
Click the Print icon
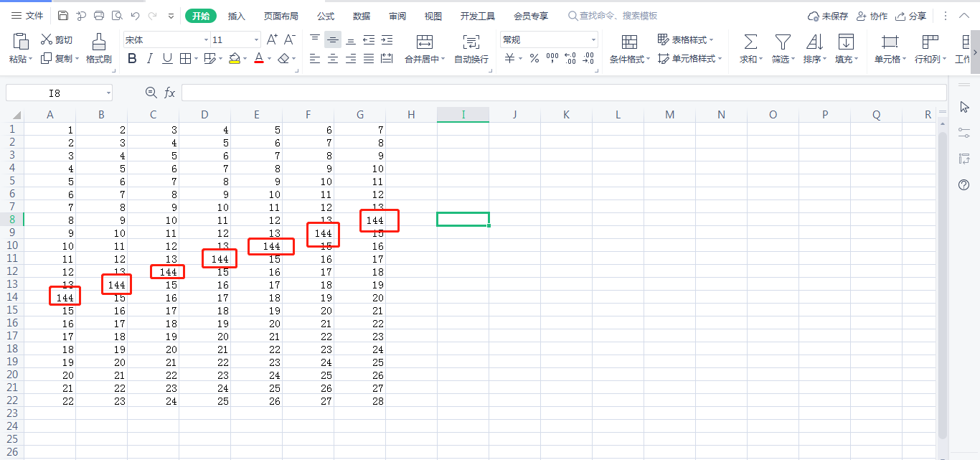tap(99, 16)
